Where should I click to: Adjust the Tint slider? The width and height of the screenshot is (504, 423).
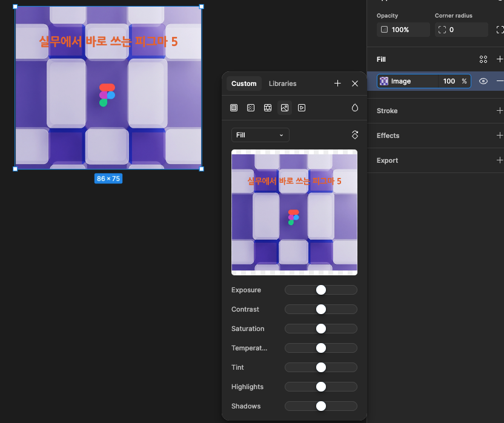(321, 367)
